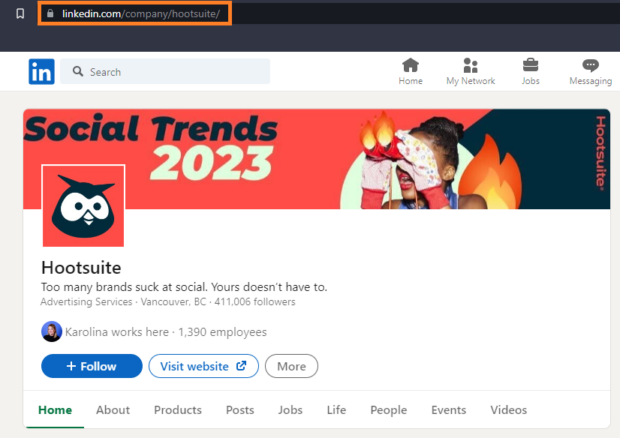Open the More options button

pos(291,366)
